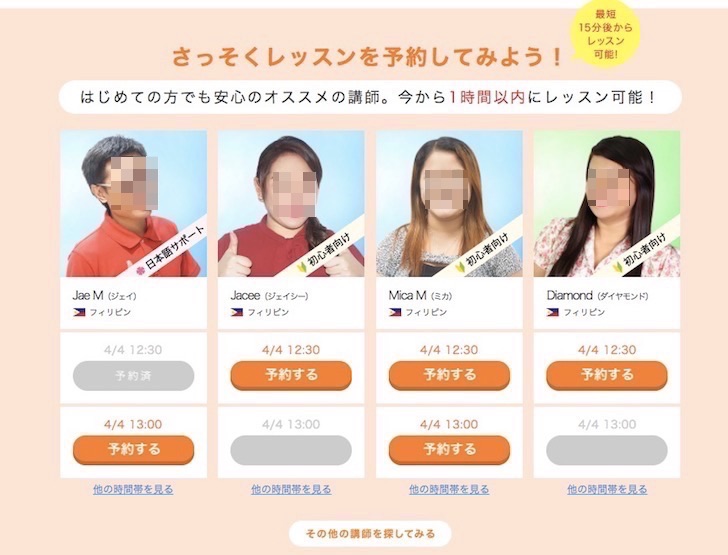Open 他の時間帯を見る link under Jae M

(133, 489)
